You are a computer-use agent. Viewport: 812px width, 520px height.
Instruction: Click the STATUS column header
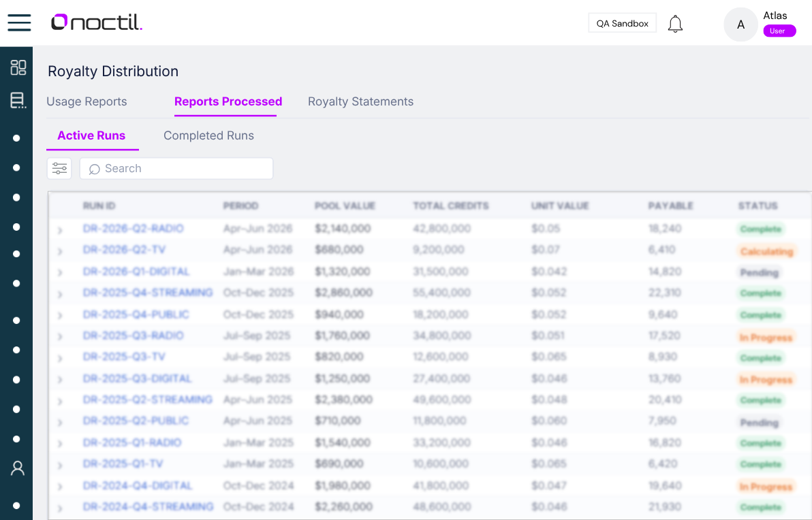(x=758, y=206)
